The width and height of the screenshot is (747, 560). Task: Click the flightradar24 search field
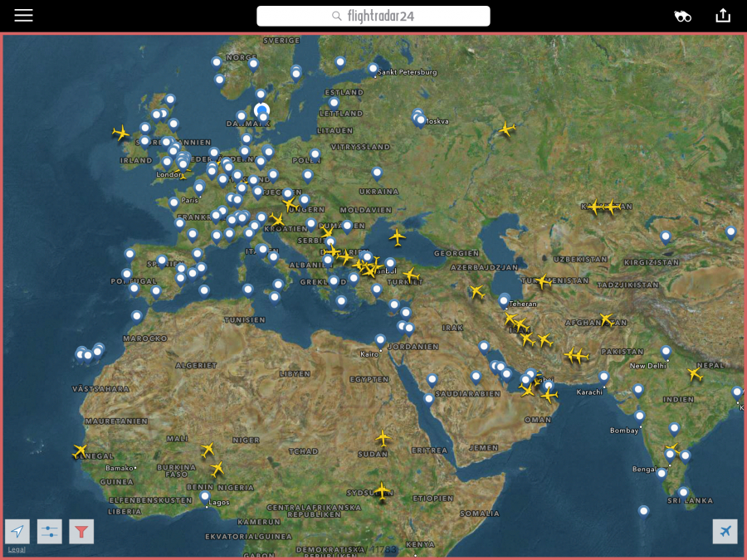373,16
